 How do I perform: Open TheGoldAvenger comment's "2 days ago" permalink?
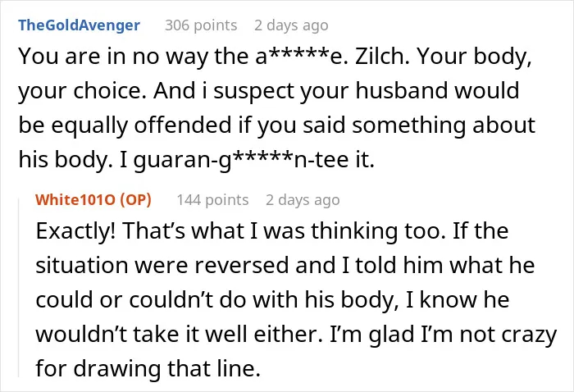click(291, 25)
